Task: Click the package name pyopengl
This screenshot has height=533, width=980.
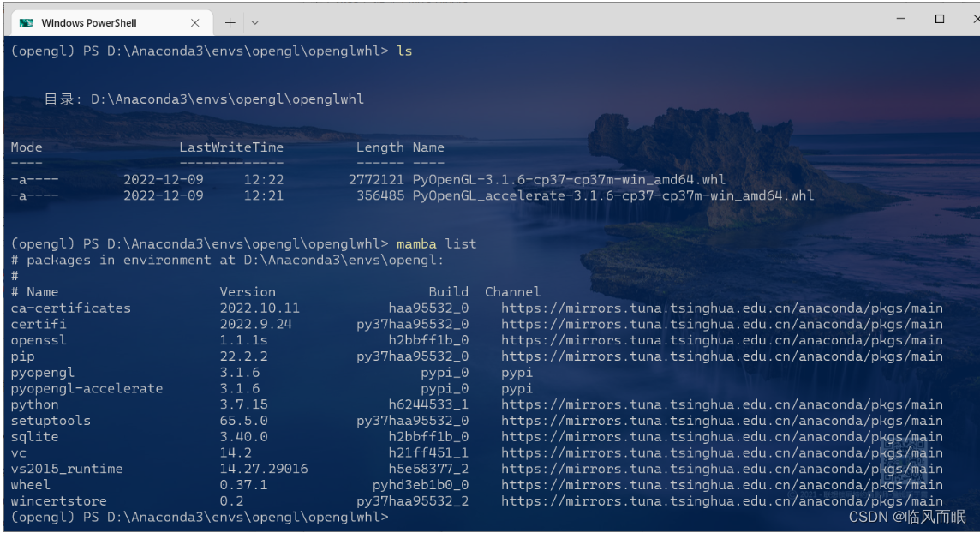Action: [x=43, y=373]
